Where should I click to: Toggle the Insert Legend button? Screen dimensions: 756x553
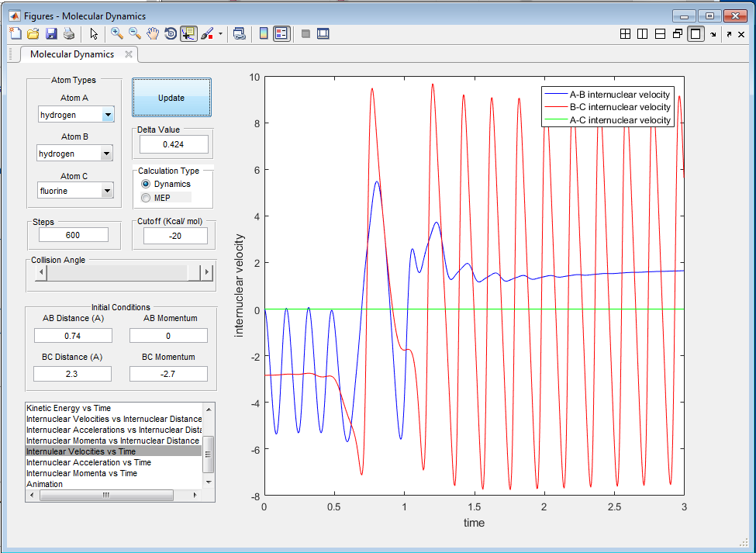[281, 33]
